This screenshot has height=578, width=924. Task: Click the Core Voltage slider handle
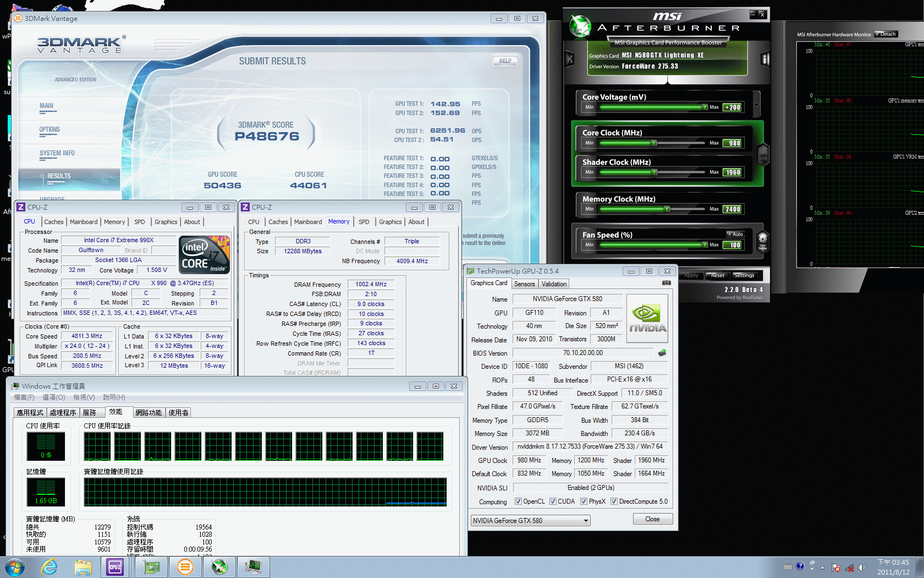[x=705, y=107]
